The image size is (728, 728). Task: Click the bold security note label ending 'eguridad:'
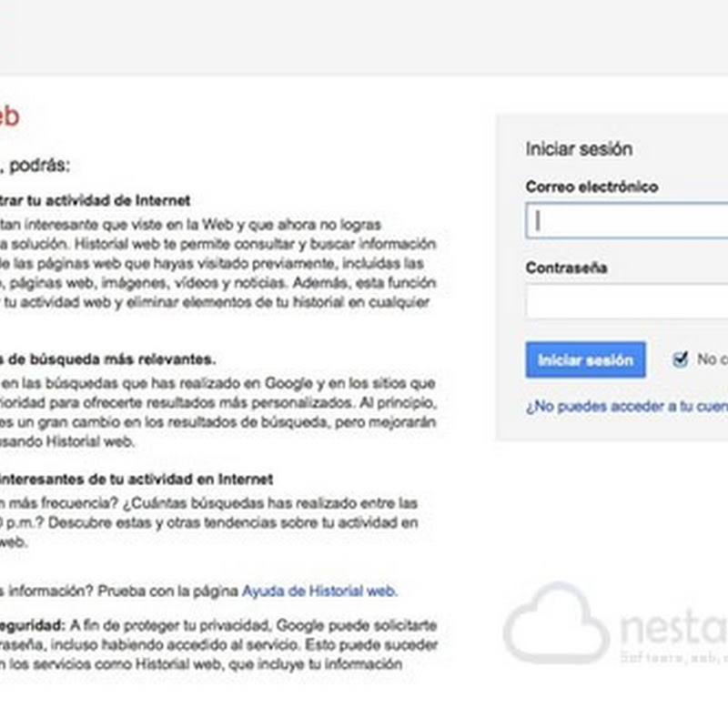tap(33, 625)
